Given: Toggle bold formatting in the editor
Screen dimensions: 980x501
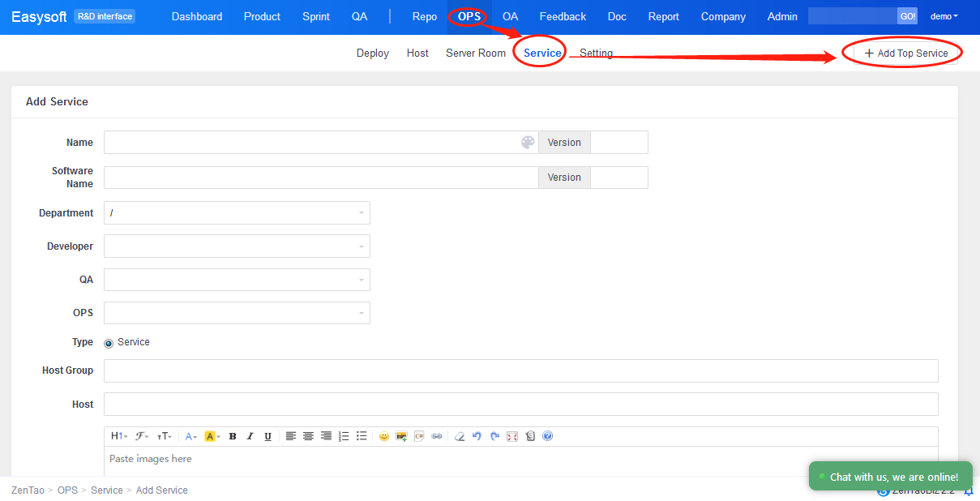Looking at the screenshot, I should tap(233, 436).
